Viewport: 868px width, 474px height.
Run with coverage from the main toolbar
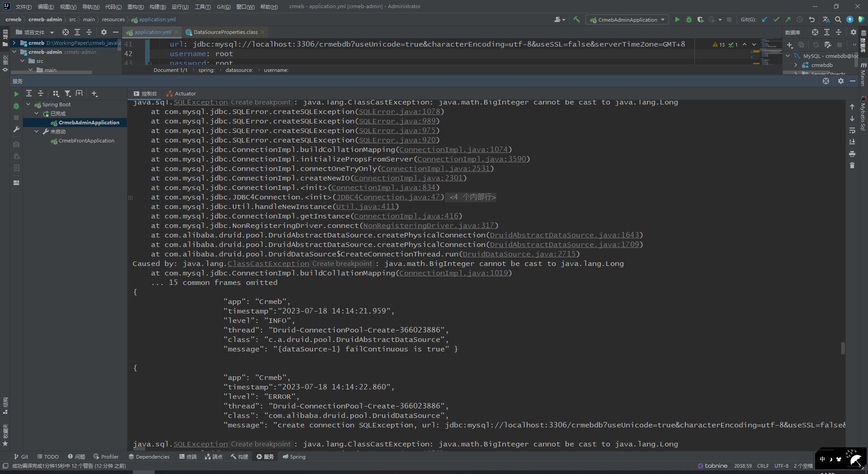tap(700, 19)
